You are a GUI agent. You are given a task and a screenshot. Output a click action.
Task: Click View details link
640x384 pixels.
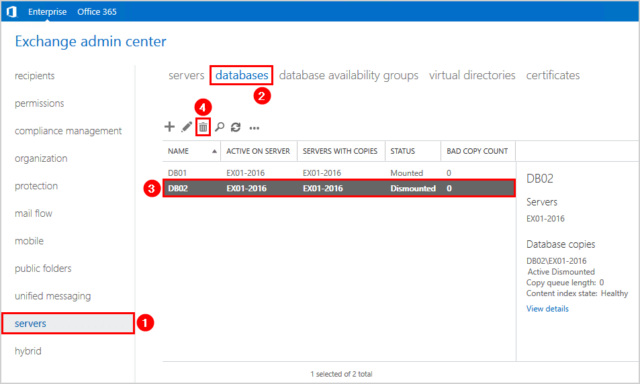[x=547, y=309]
